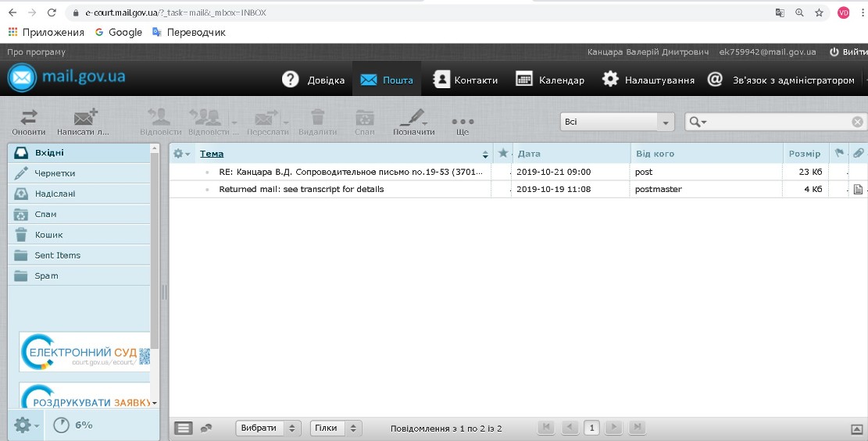The width and height of the screenshot is (868, 441).
Task: Open search options magnifier dropdown
Action: coord(698,122)
